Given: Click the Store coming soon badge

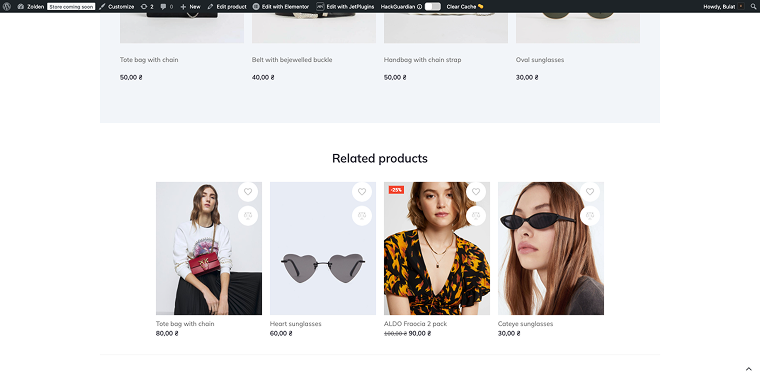Looking at the screenshot, I should [x=71, y=7].
